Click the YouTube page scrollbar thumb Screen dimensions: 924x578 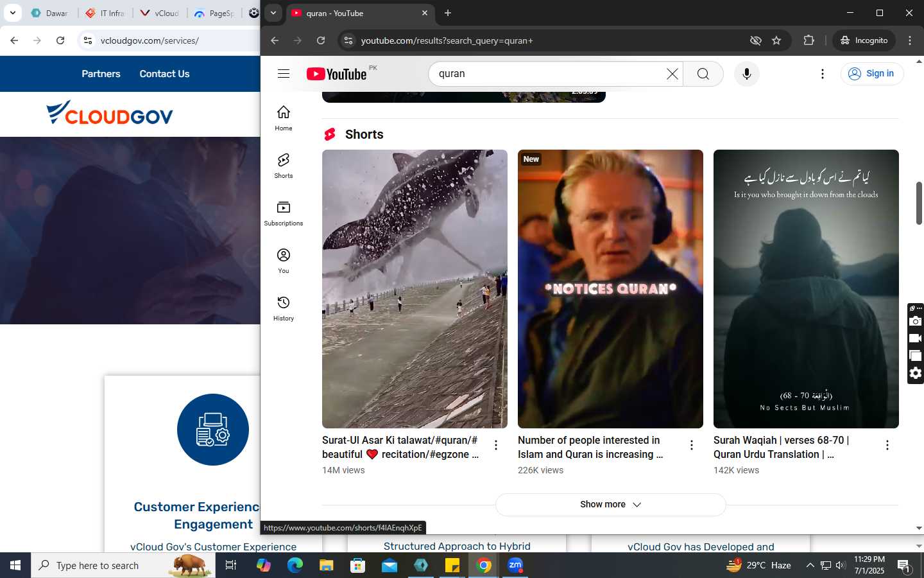pyautogui.click(x=919, y=204)
